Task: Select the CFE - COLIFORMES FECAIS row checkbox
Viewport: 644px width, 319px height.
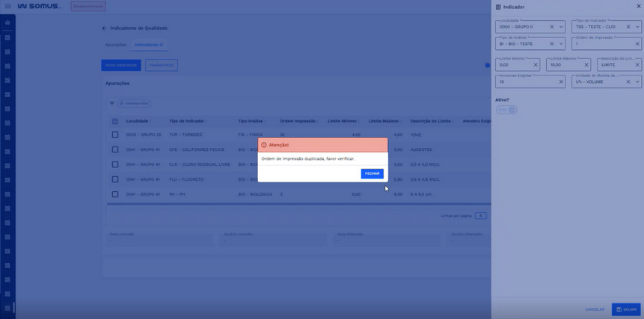Action: (x=115, y=149)
